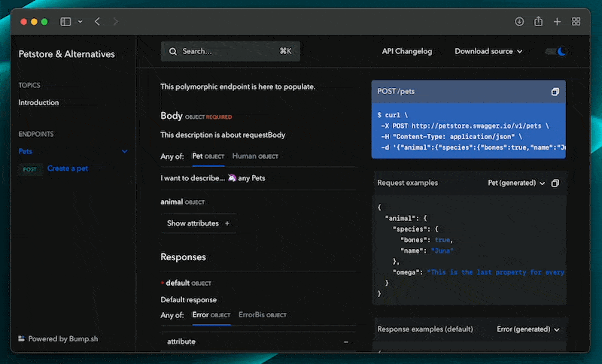Switch to the ErrorBis object tab
Viewport: 602px width, 364px height.
click(x=263, y=315)
